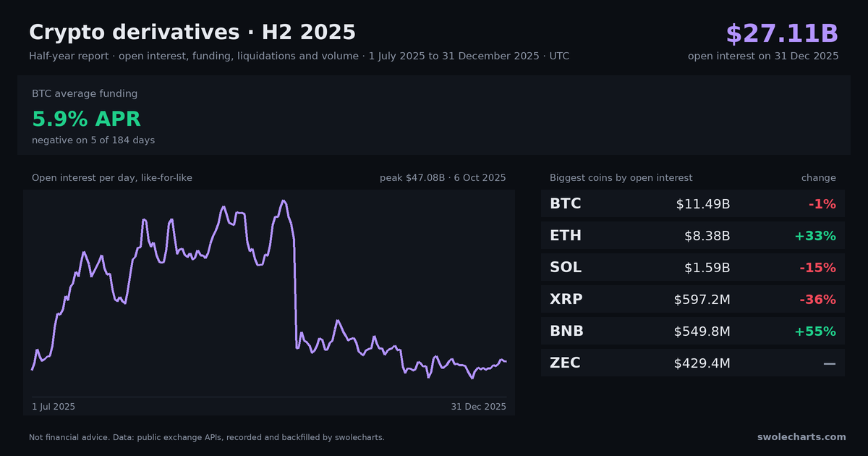Viewport: 868px width, 456px height.
Task: Click the change column header
Action: click(x=818, y=178)
